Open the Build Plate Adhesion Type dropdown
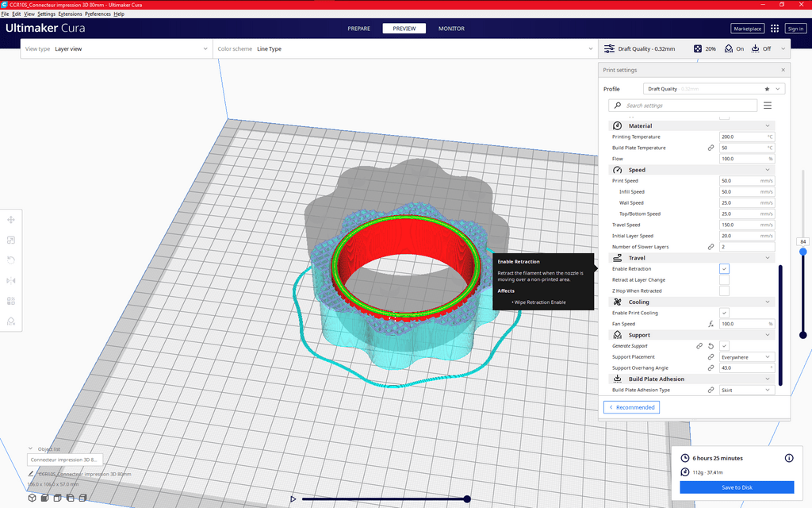Screen dimensions: 812x508 (x=747, y=390)
